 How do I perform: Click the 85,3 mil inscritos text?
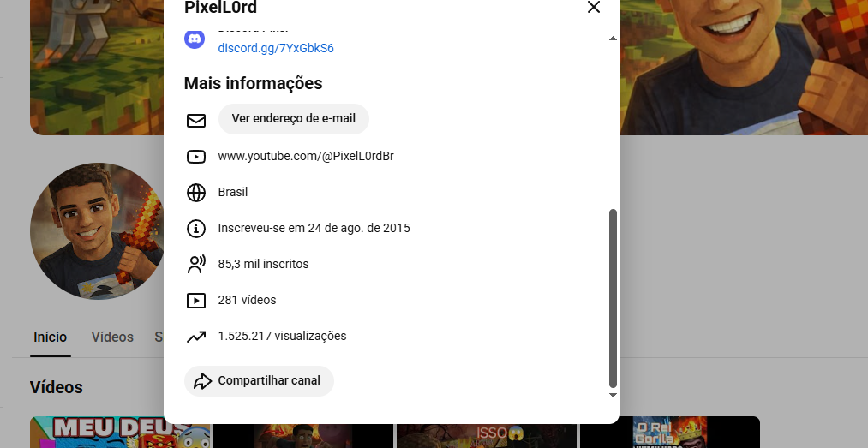click(263, 264)
